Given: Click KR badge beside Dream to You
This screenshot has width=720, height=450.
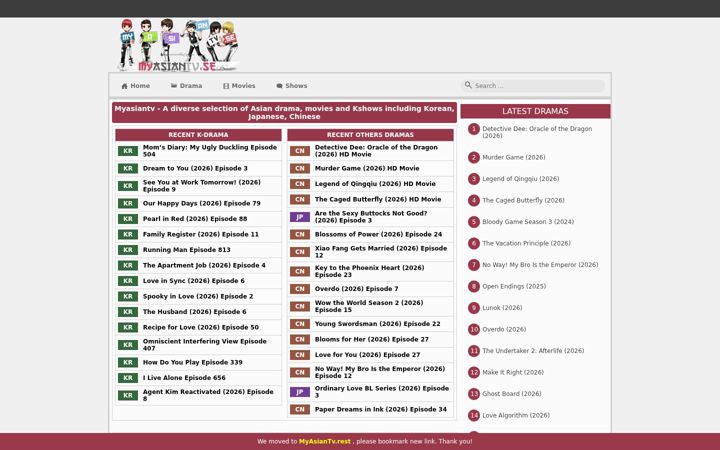Looking at the screenshot, I should point(128,169).
